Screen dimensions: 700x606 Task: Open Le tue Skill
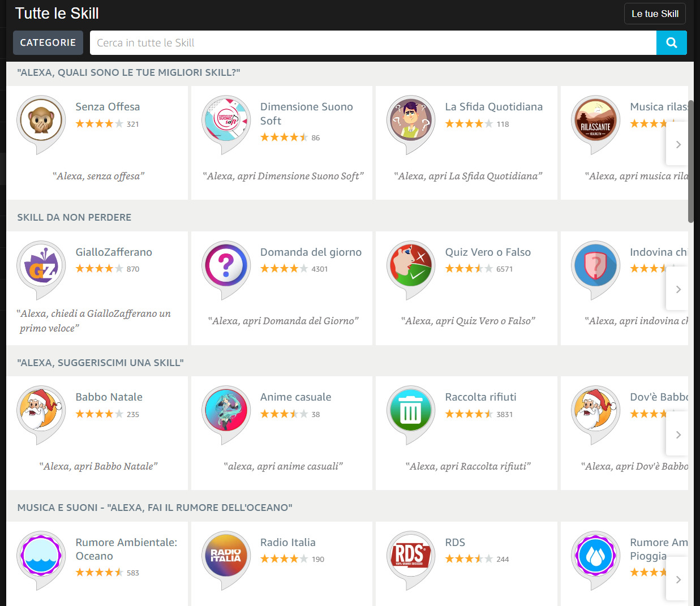655,14
